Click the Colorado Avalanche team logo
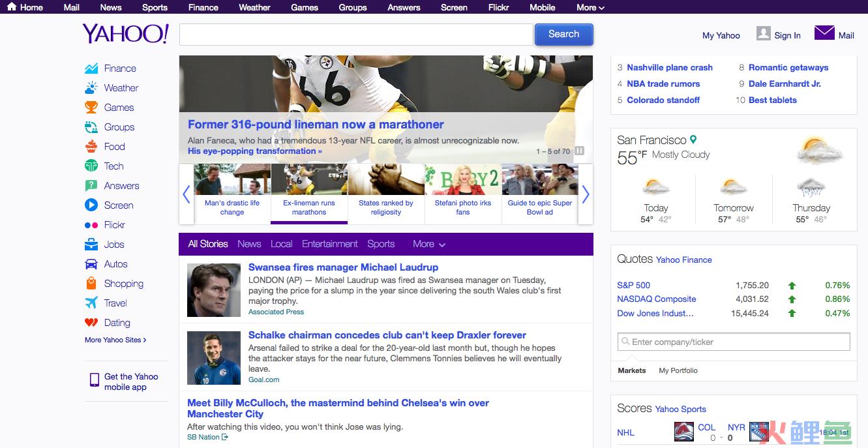The image size is (868, 448). pos(683,432)
